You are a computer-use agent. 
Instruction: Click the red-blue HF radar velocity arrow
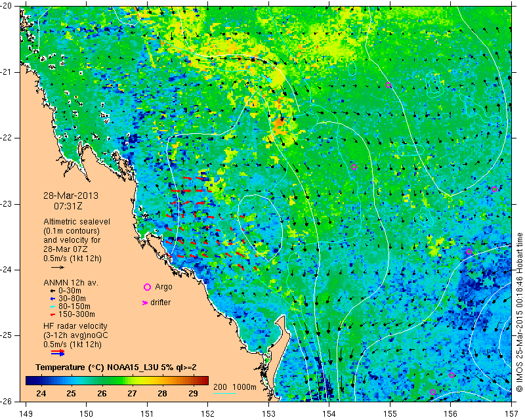pos(58,352)
